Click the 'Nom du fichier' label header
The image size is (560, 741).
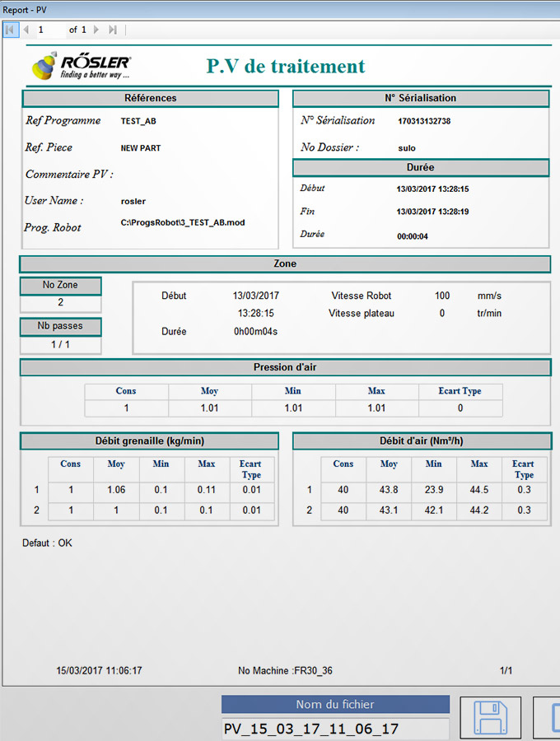click(x=336, y=704)
